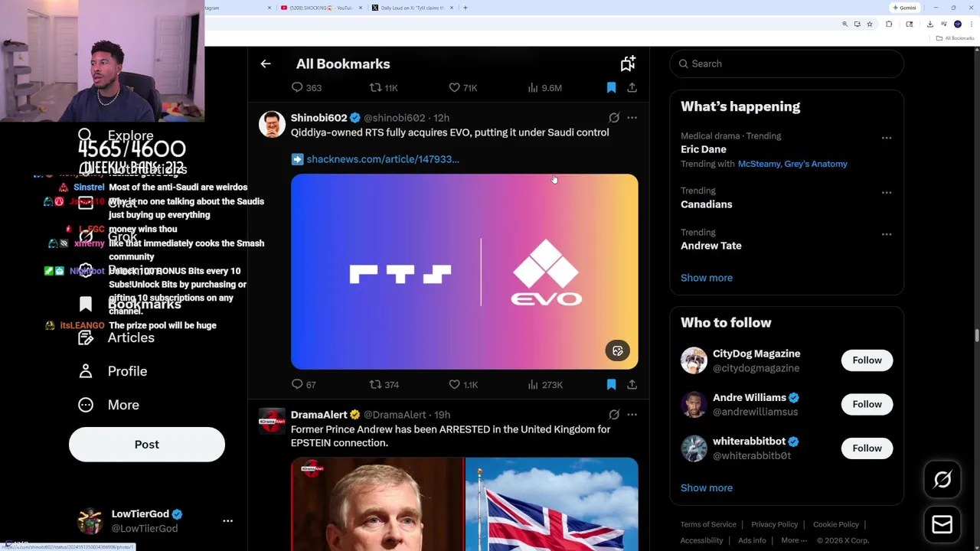Expand options for Eric Dane trend

[887, 138]
